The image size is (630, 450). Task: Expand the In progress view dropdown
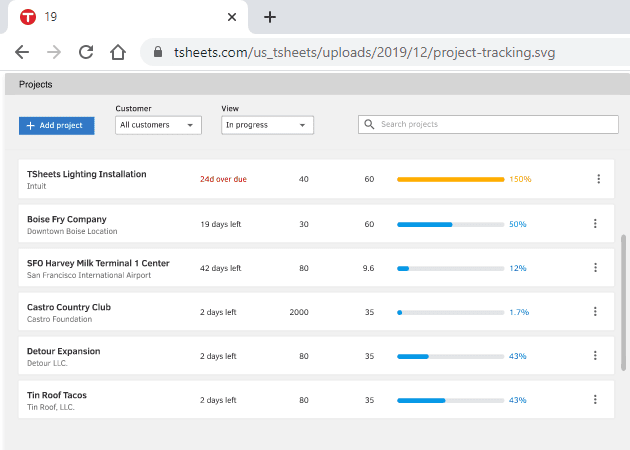pos(267,125)
